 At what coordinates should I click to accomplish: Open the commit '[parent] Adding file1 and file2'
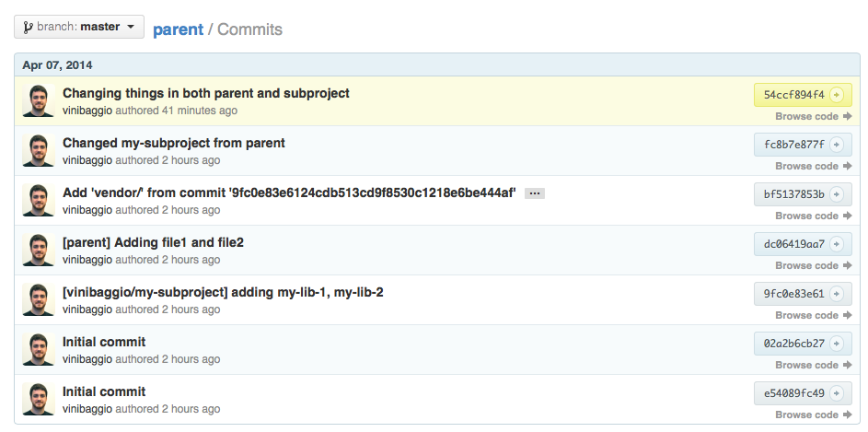tap(154, 242)
